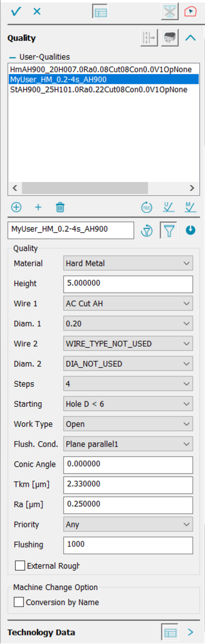Delete the selected quality with trash icon
This screenshot has width=205, height=644.
point(60,207)
